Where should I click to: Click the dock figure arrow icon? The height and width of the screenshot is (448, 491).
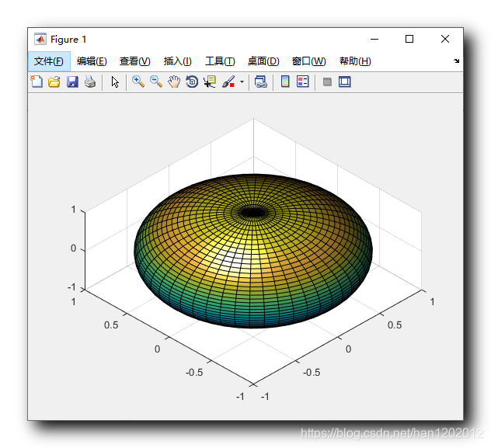tap(457, 61)
